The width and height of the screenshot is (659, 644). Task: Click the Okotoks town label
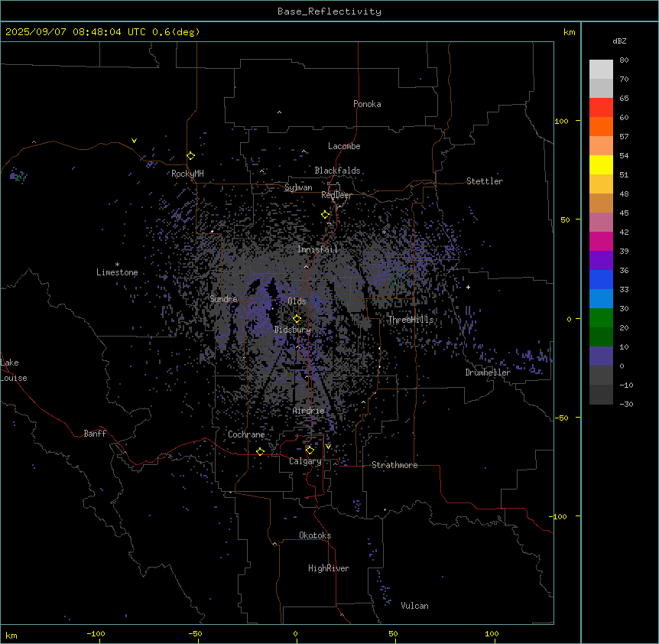[x=315, y=535]
